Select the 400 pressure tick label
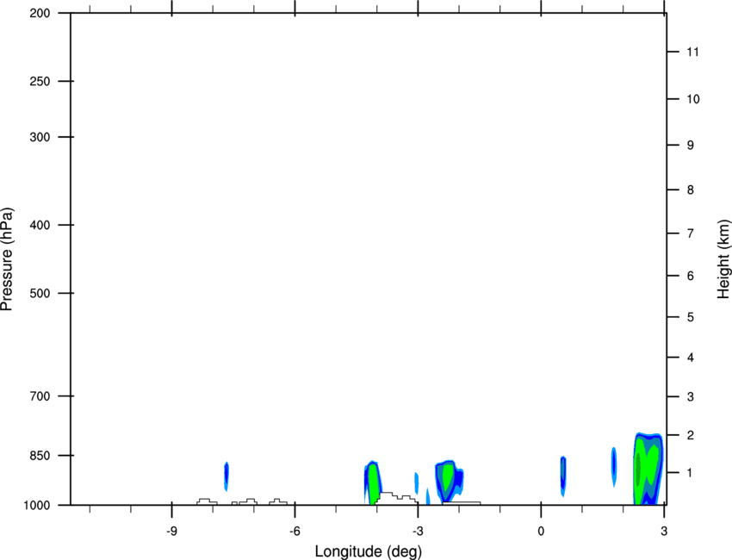732x560 pixels. 40,225
